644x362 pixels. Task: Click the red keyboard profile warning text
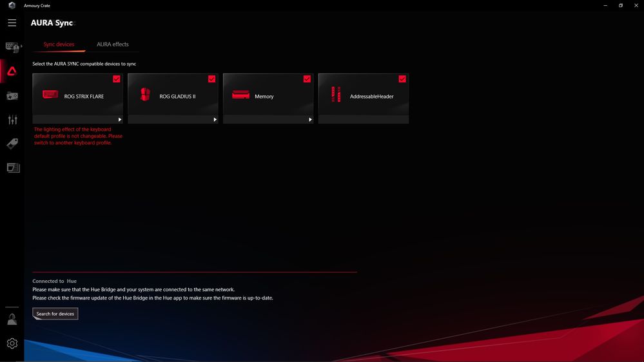pos(78,136)
